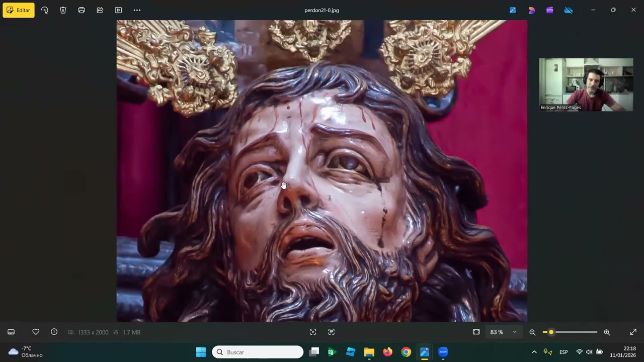This screenshot has width=644, height=362.
Task: Click the fit to window icon
Action: coord(476,332)
